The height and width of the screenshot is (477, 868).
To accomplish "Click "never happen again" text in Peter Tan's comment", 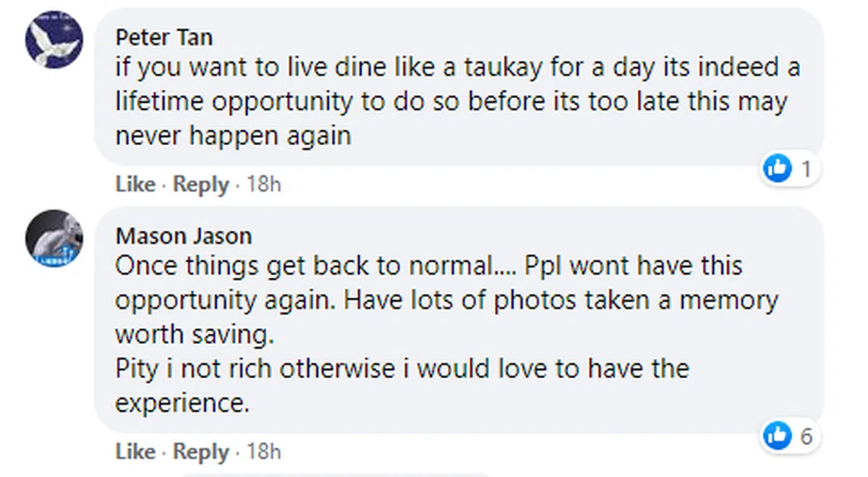I will (233, 135).
